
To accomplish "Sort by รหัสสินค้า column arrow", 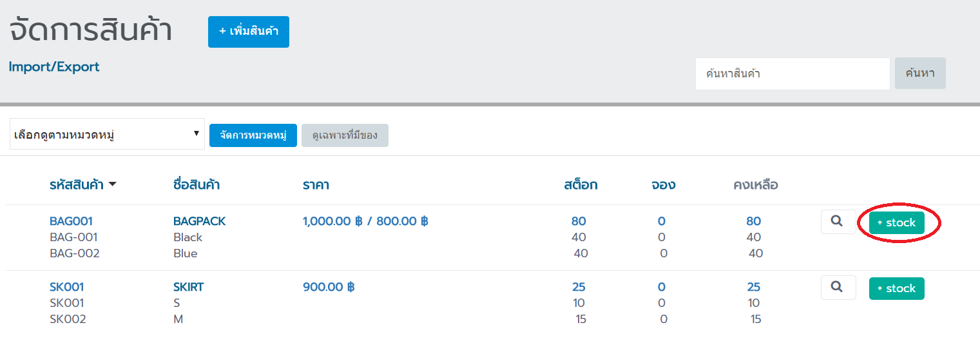I will click(x=113, y=185).
